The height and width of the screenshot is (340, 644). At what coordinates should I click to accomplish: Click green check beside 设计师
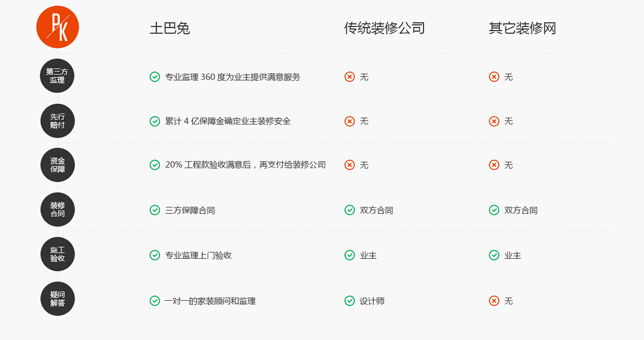pyautogui.click(x=350, y=301)
